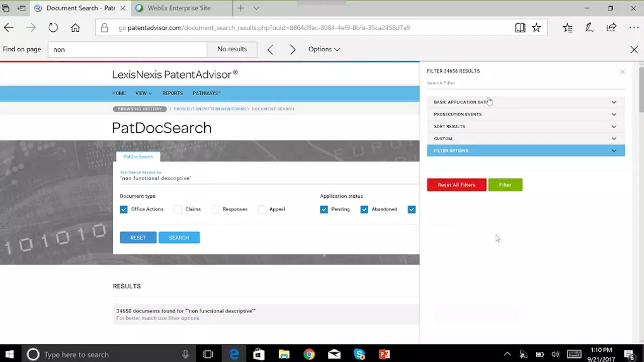This screenshot has width=644, height=362.
Task: Go to previous find result
Action: tap(271, 49)
